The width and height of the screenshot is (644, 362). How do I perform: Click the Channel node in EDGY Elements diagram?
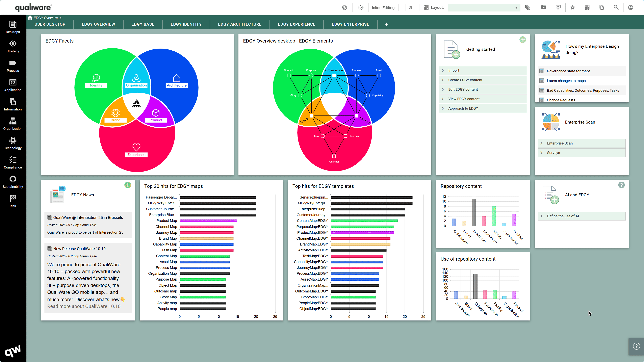point(334,156)
